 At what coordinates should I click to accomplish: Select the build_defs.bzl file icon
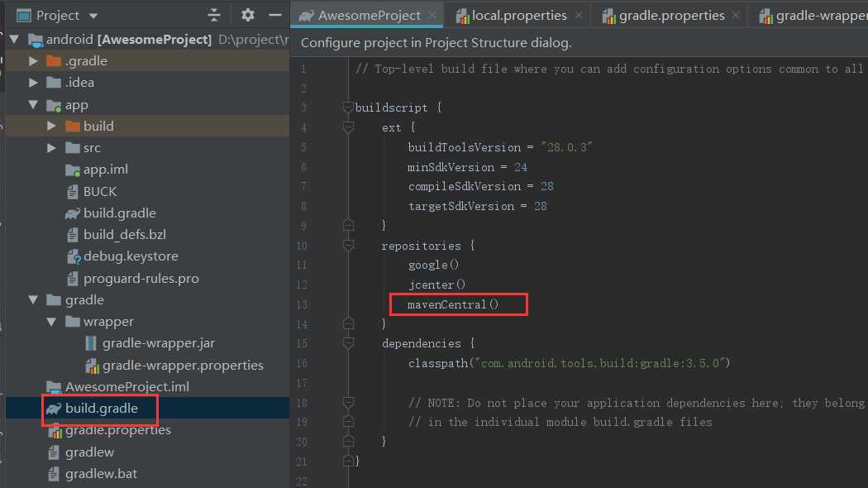pos(73,235)
